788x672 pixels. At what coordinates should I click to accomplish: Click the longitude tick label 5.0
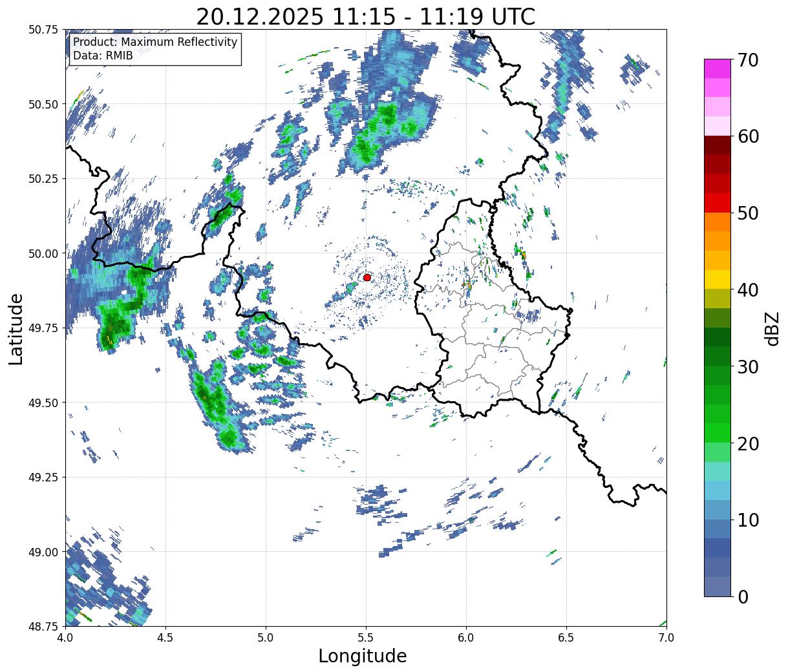[x=266, y=637]
